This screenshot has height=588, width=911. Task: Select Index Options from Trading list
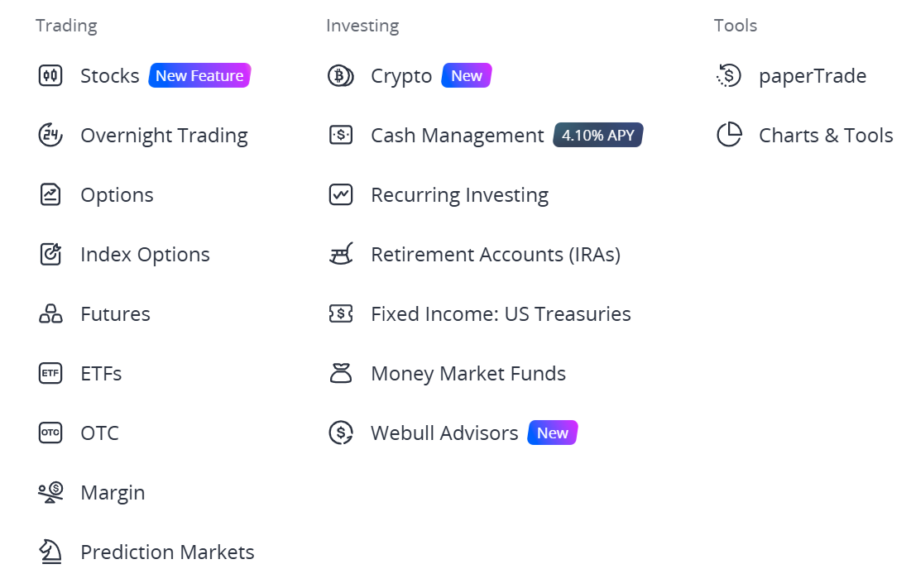pos(146,254)
